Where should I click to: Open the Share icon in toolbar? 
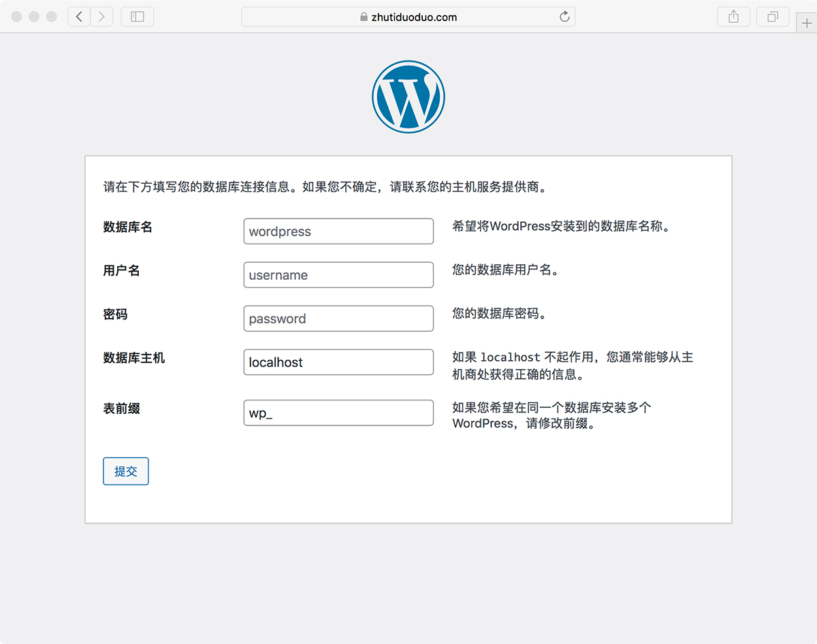tap(733, 17)
